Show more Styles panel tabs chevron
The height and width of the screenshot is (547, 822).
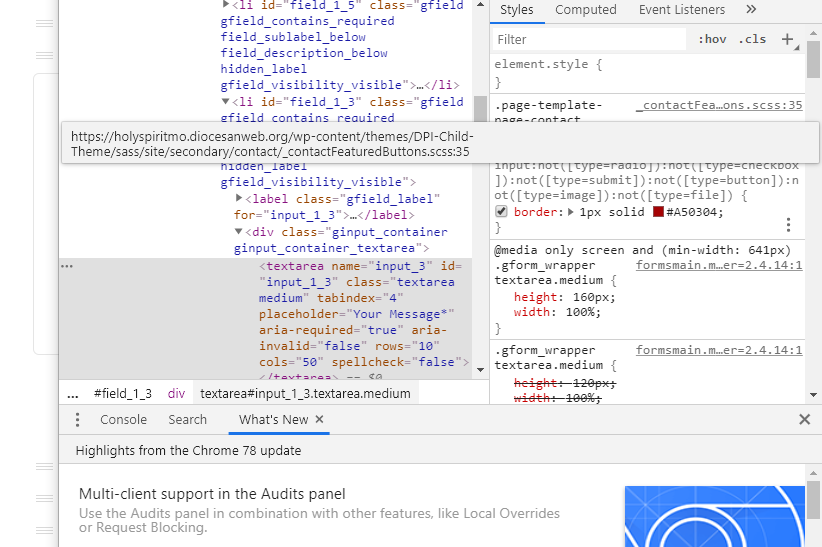(x=751, y=10)
